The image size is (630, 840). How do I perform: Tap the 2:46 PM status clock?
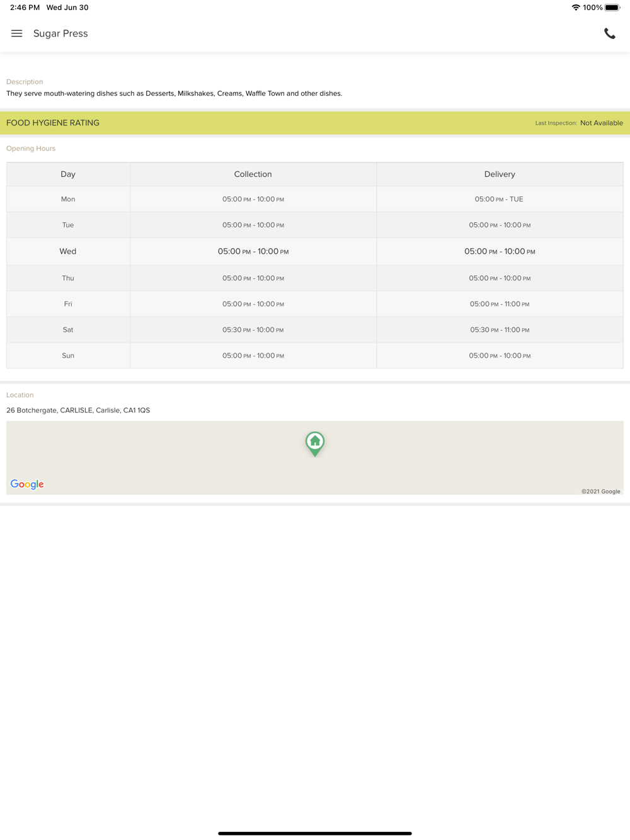[25, 8]
